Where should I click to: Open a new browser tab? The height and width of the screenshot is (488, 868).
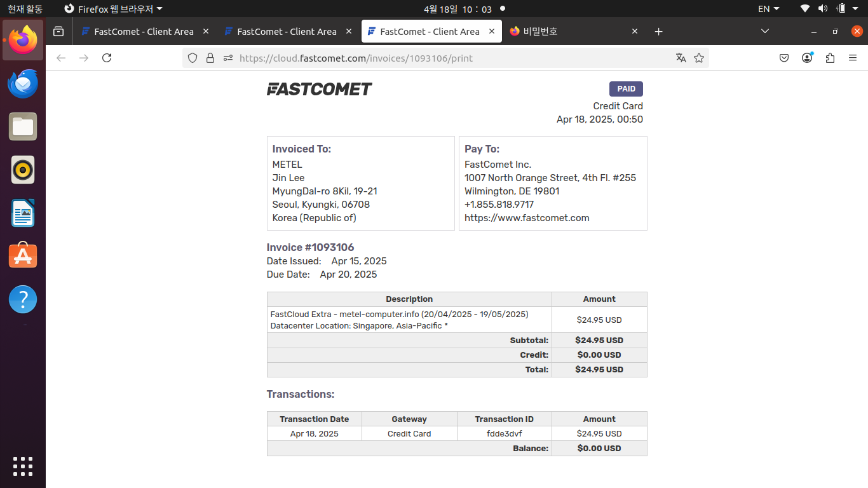coord(658,31)
